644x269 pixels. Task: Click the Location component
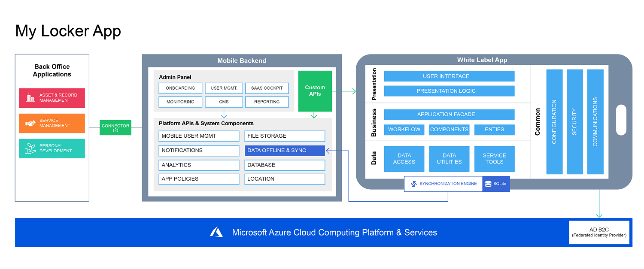click(285, 179)
